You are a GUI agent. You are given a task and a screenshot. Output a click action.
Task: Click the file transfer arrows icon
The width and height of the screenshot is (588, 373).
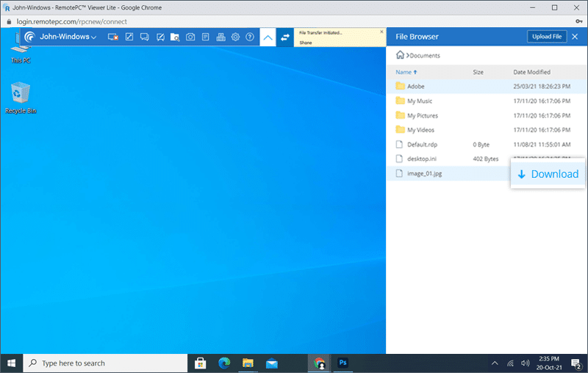click(285, 37)
